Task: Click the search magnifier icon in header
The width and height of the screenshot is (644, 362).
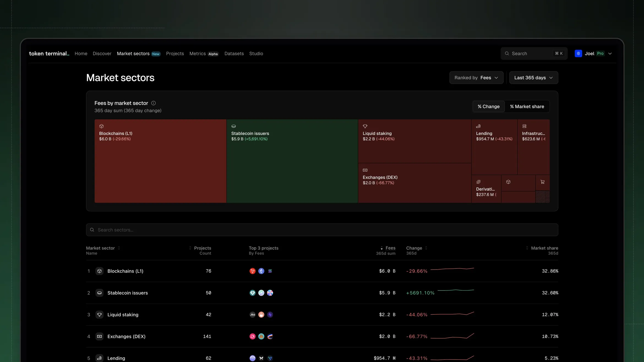Action: tap(507, 53)
